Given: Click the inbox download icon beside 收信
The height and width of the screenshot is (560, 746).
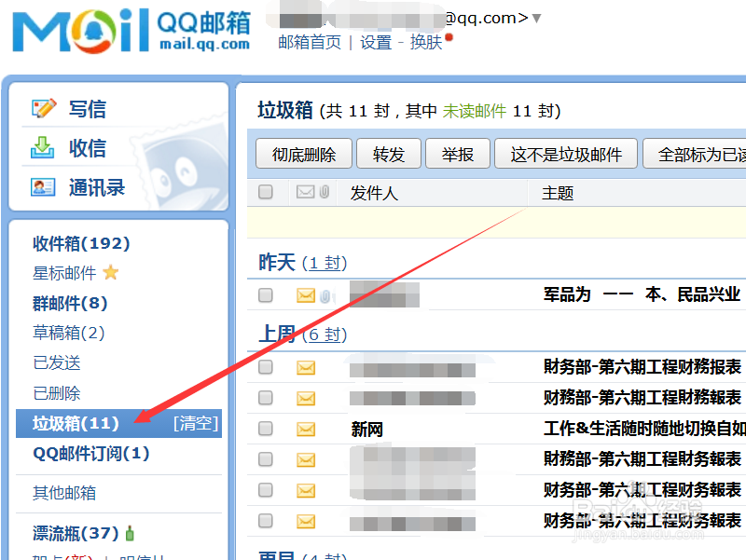Looking at the screenshot, I should [42, 147].
